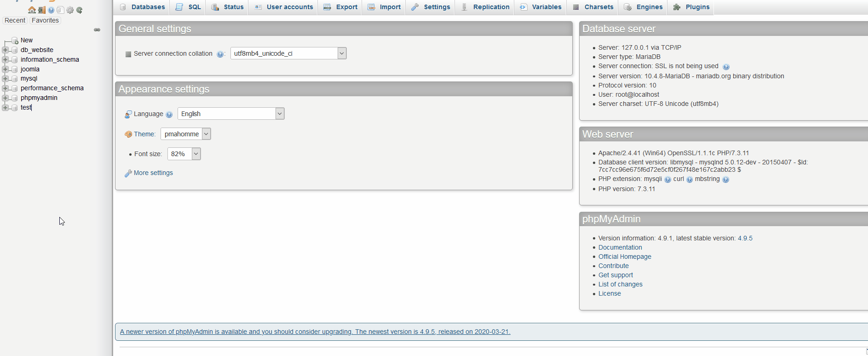
Task: Go to phpMyAdmin home via house icon
Action: point(32,10)
